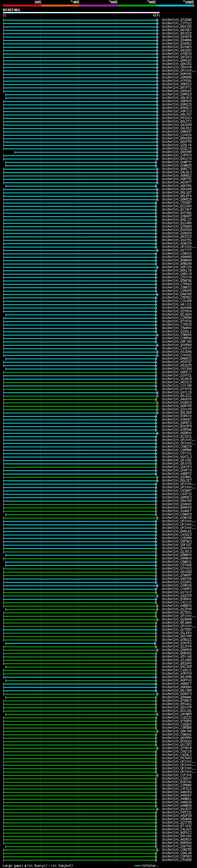Select the UniRef100_Q6BCT3 label
197x868 pixels.
pyautogui.click(x=176, y=169)
